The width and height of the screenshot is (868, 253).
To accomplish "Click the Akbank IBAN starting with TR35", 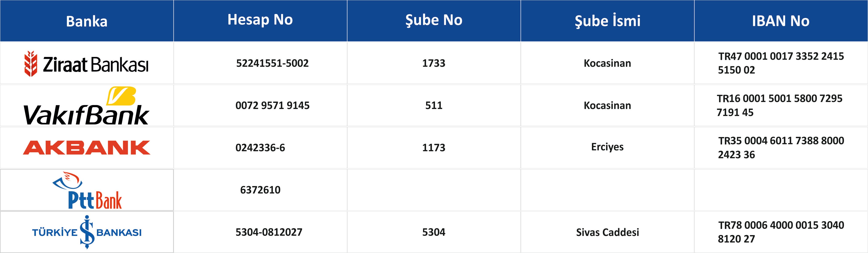I will 781,148.
